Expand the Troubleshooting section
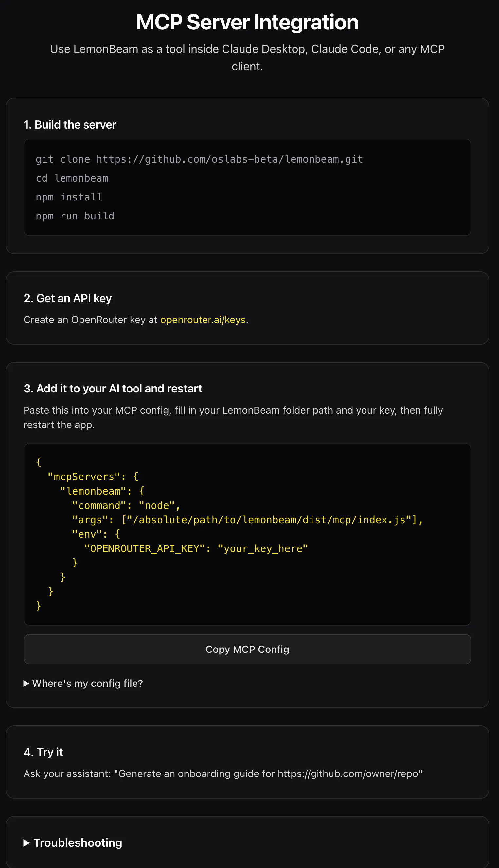The height and width of the screenshot is (868, 499). tap(73, 842)
